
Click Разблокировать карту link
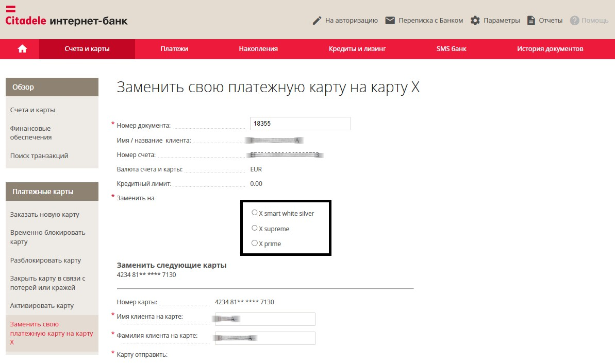pos(45,261)
